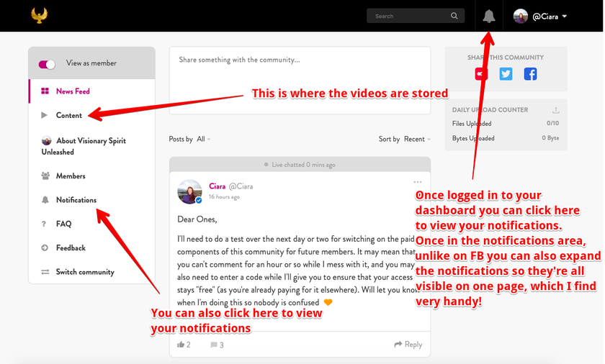This screenshot has height=364, width=605.
Task: Click Ciara's post author avatar
Action: [x=189, y=191]
